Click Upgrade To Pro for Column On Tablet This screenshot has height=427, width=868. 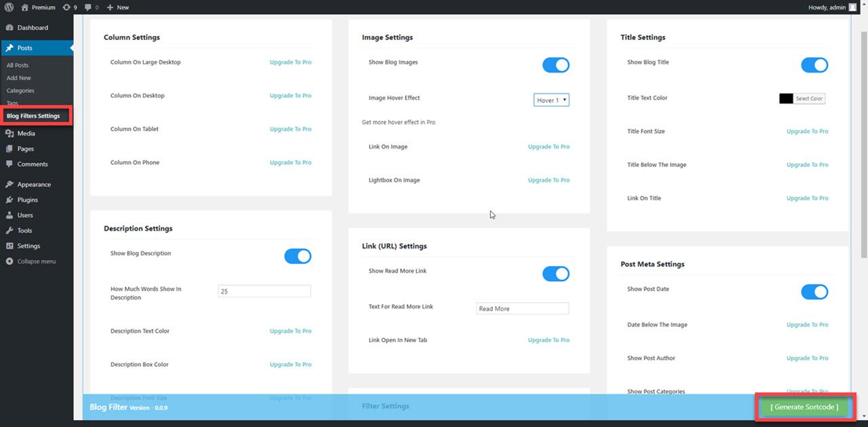click(x=290, y=129)
